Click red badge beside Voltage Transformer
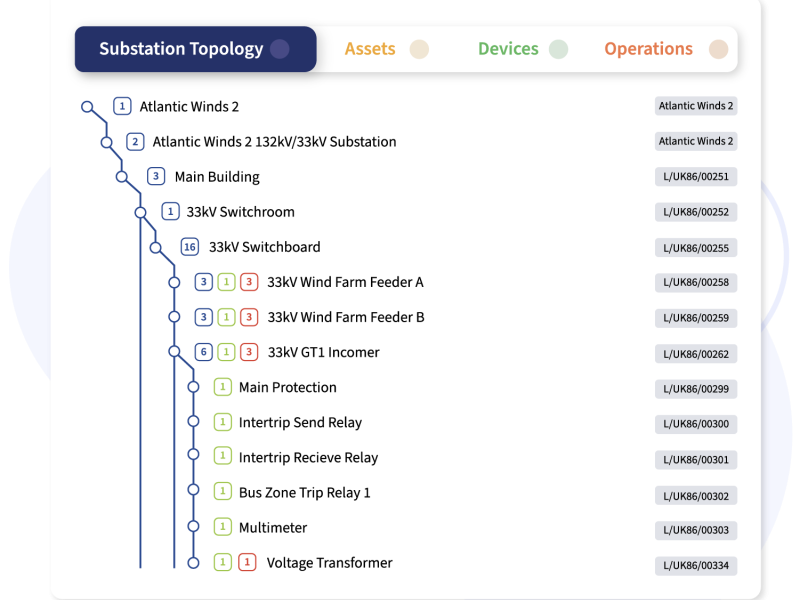This screenshot has height=600, width=800. [247, 563]
